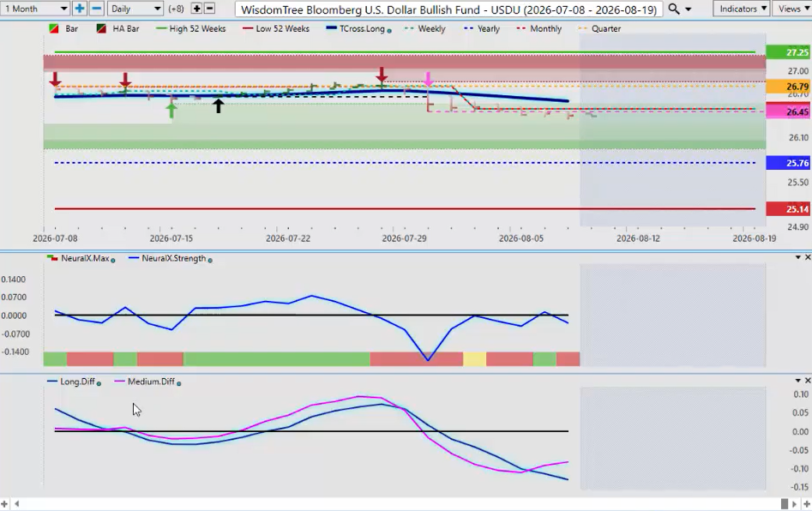Click the yellow segment in NeuralX.Max bar
The width and height of the screenshot is (812, 511).
tap(474, 358)
